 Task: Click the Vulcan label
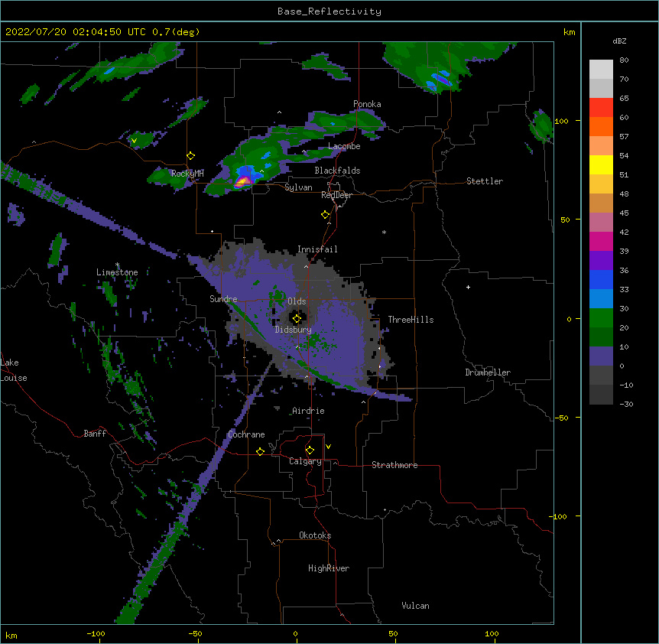pos(415,606)
